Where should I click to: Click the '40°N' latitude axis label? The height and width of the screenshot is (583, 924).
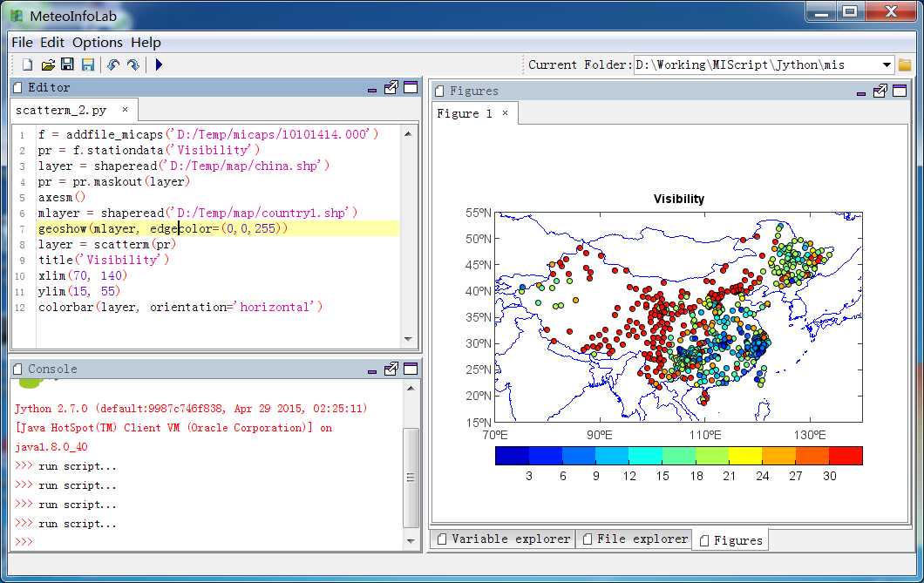coord(478,291)
